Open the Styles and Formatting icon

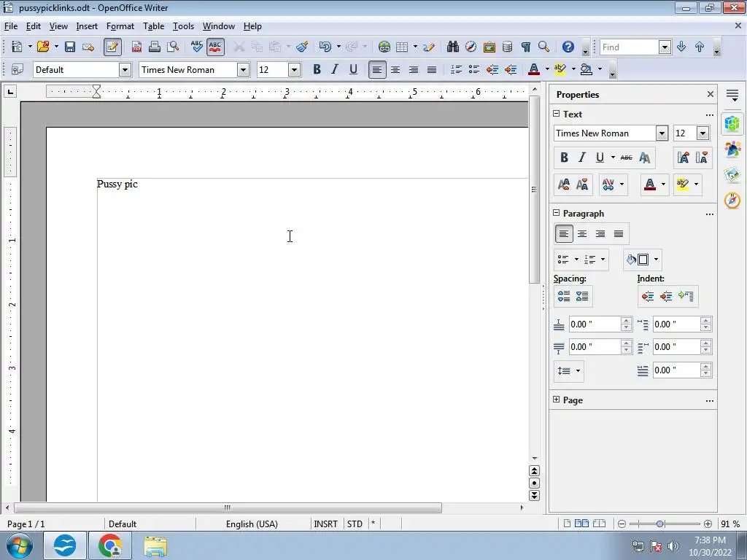coord(18,69)
